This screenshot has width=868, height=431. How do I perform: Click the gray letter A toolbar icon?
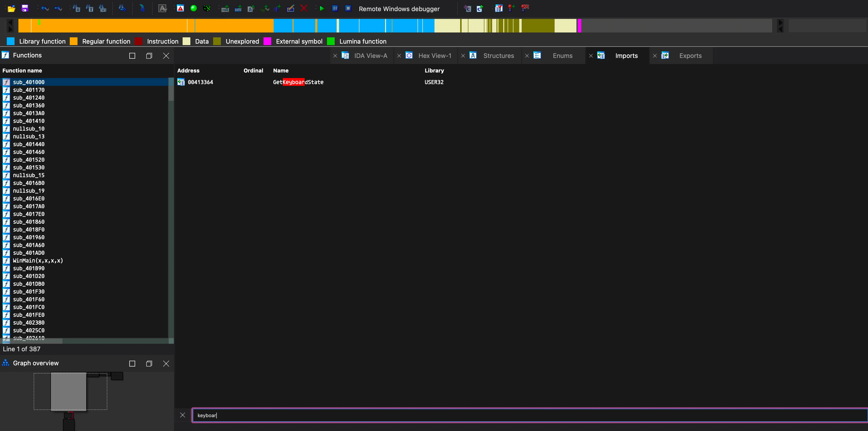(163, 8)
